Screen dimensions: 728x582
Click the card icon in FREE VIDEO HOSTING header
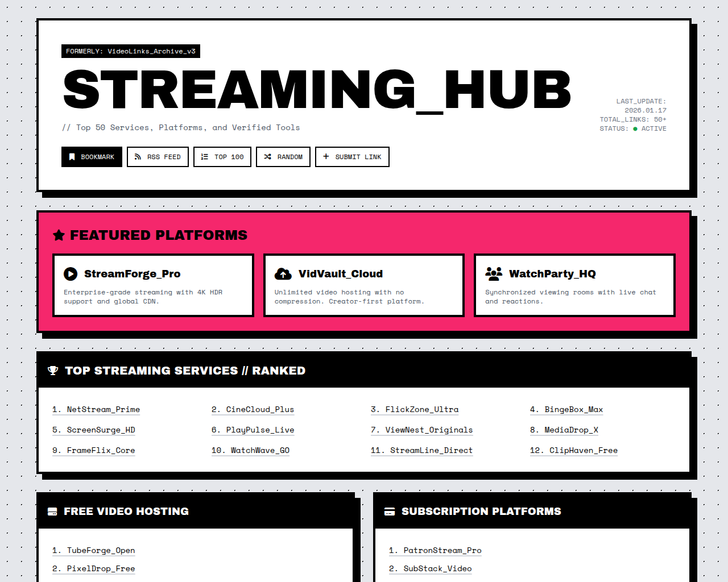tap(52, 511)
